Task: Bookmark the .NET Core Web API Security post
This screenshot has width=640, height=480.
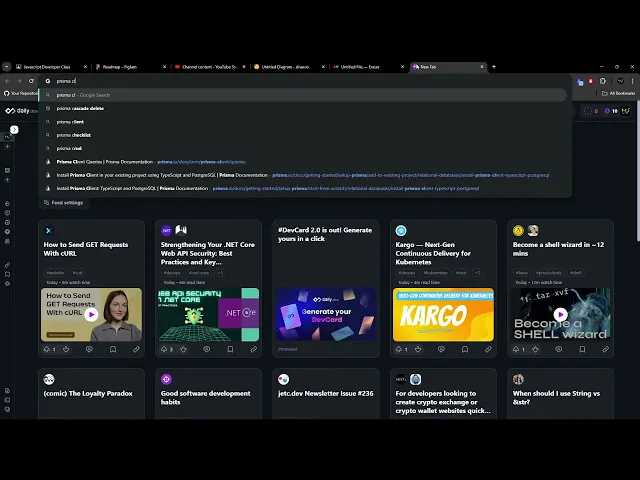Action: click(x=230, y=349)
